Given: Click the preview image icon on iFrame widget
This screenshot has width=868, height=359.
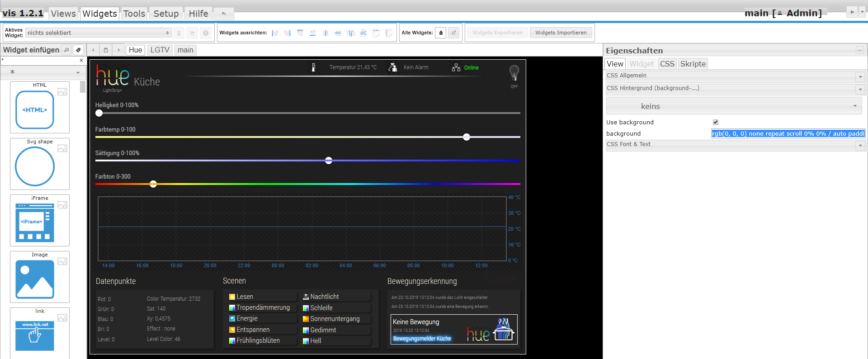Looking at the screenshot, I should point(62,205).
